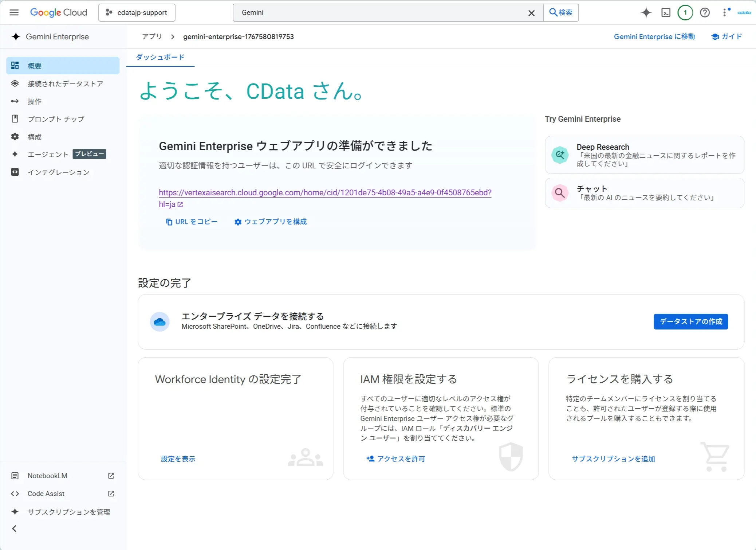Open the vertexaisearch web app URL link
756x550 pixels.
[x=325, y=192]
